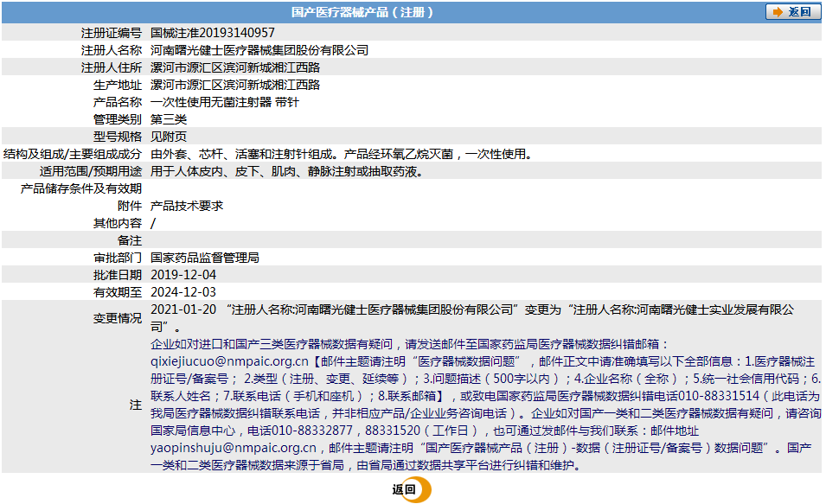Click the 型号规格 label
This screenshot has height=504, width=826.
click(x=118, y=137)
